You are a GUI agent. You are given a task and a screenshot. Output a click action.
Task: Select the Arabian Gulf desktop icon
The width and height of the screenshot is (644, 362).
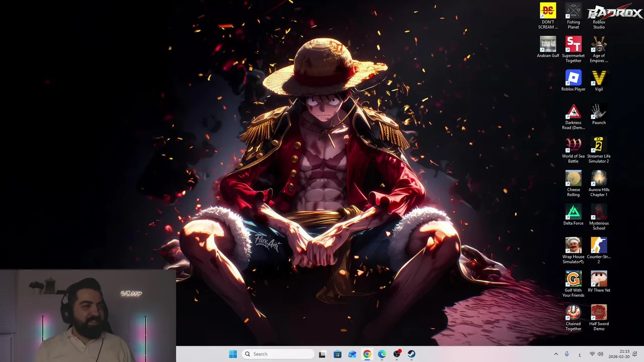pyautogui.click(x=548, y=47)
